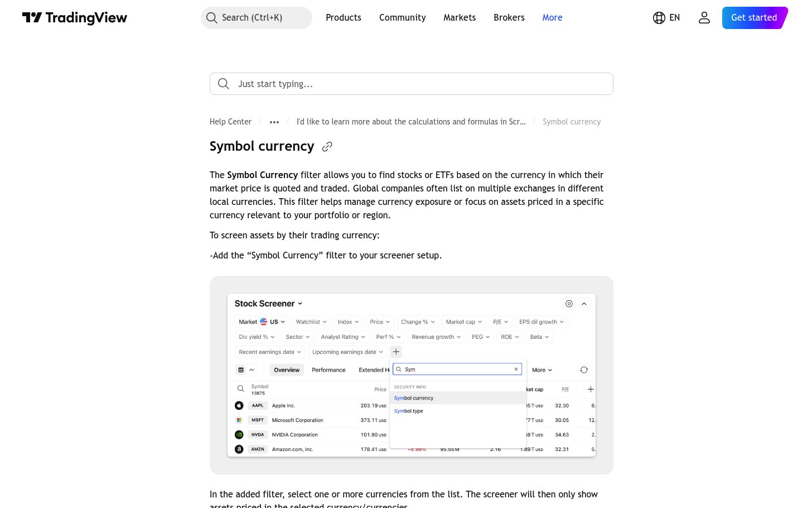Expand the breadcrumb ellipsis
The height and width of the screenshot is (508, 812).
point(274,122)
